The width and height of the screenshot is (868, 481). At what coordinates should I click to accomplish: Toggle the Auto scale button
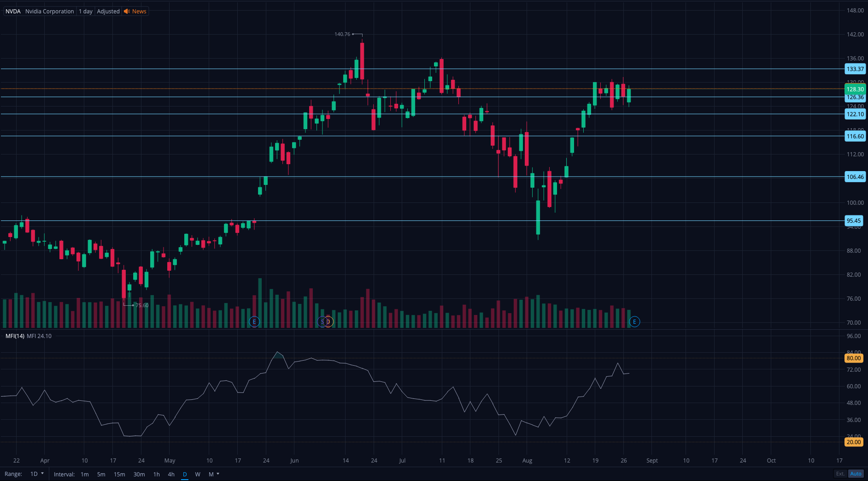point(856,474)
